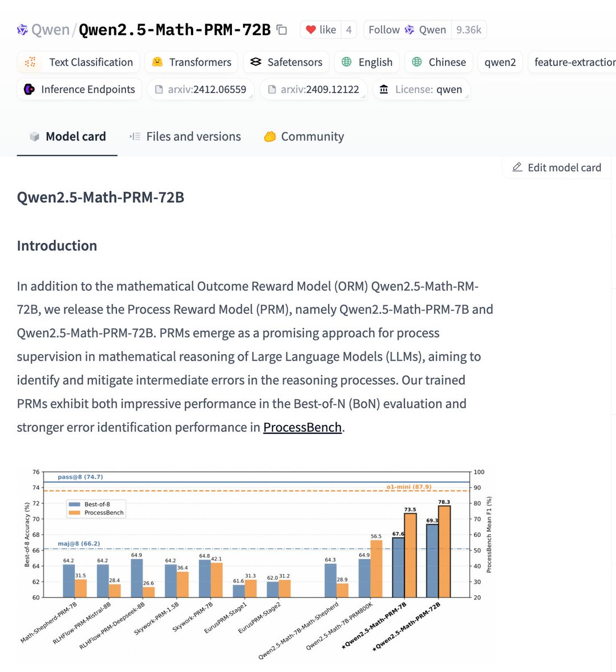Image resolution: width=616 pixels, height=672 pixels.
Task: Click the license bank icon
Action: coord(384,89)
